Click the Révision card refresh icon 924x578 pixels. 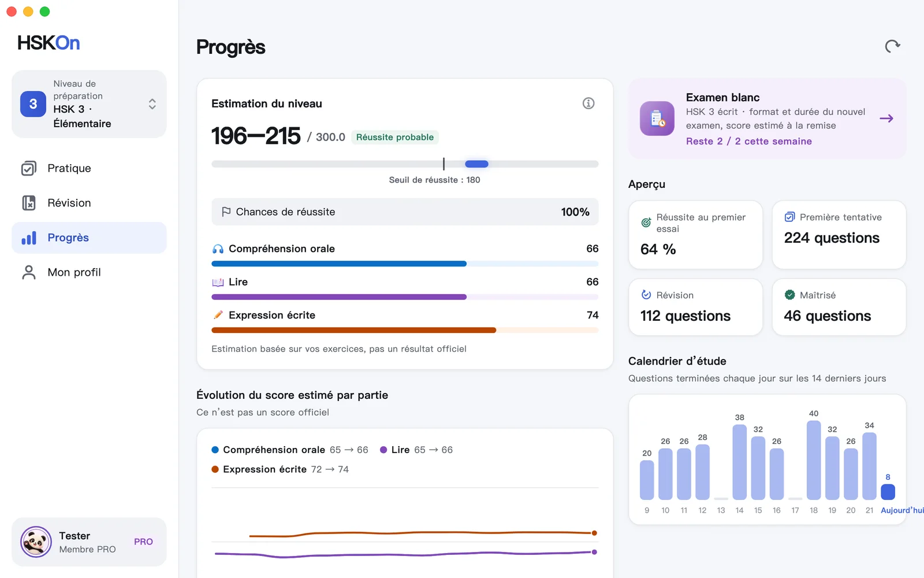(x=646, y=295)
